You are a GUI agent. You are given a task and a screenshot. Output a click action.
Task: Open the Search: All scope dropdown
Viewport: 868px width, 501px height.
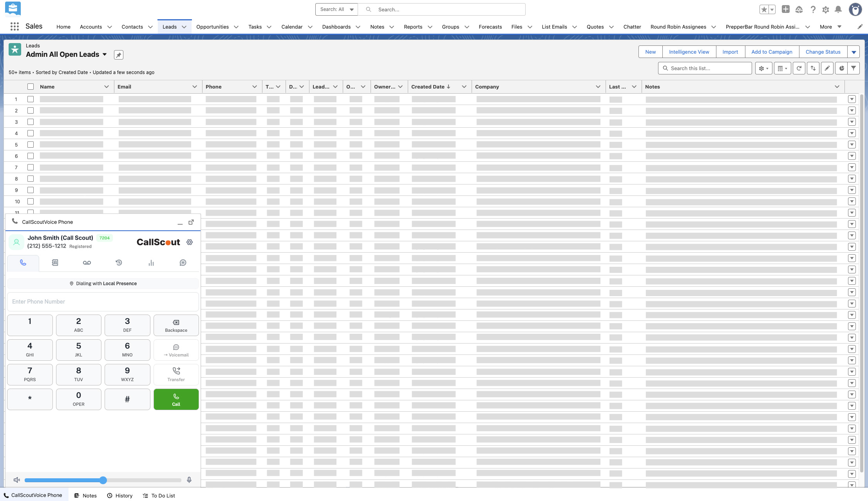[x=336, y=9]
